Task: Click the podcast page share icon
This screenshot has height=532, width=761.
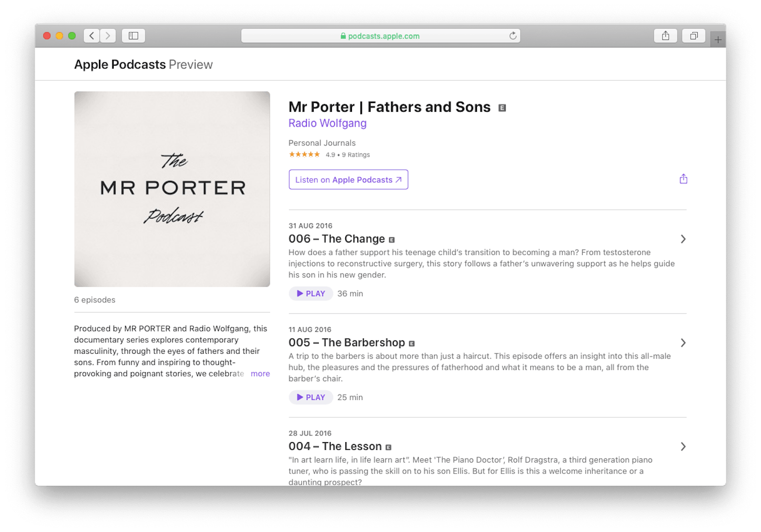Action: tap(683, 179)
